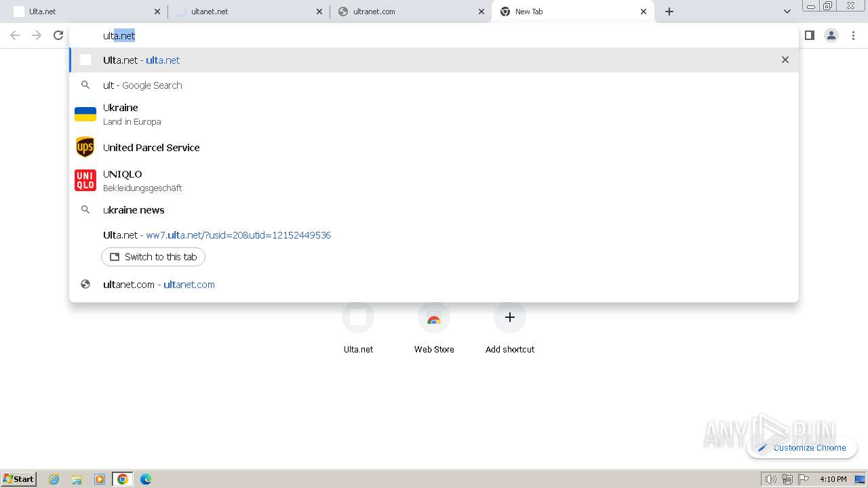Switch to the Ulta.net tab
The width and height of the screenshot is (868, 488).
(x=87, y=12)
